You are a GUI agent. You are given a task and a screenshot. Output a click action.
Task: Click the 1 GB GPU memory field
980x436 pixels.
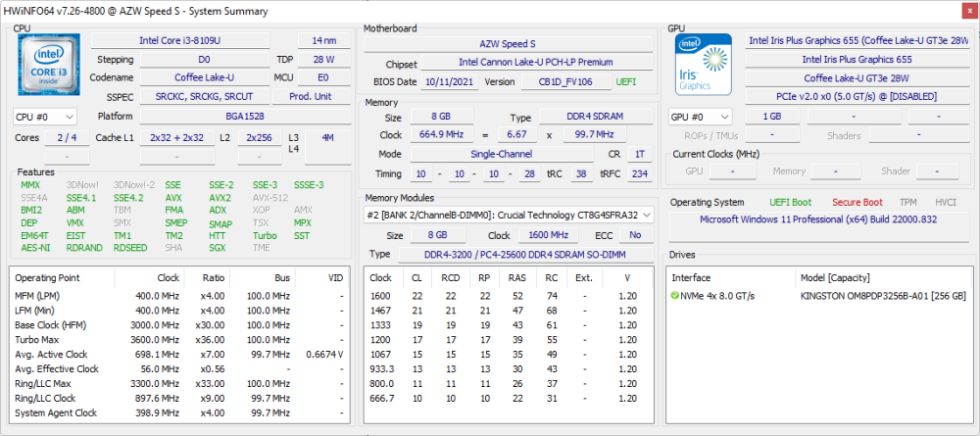[772, 117]
